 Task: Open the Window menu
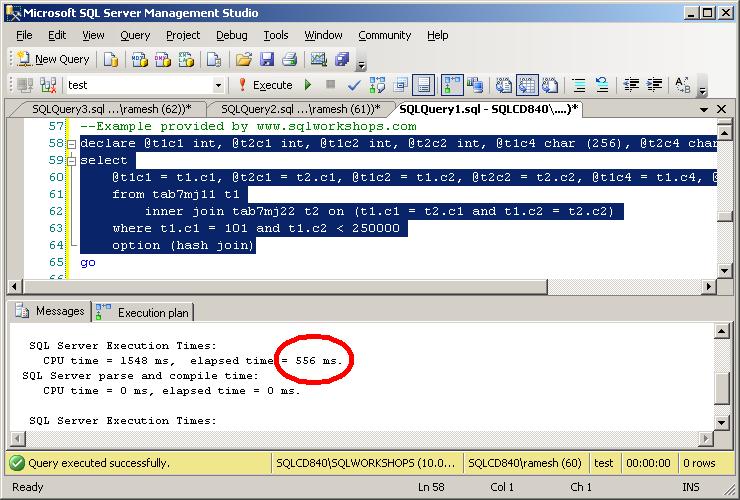click(x=323, y=35)
